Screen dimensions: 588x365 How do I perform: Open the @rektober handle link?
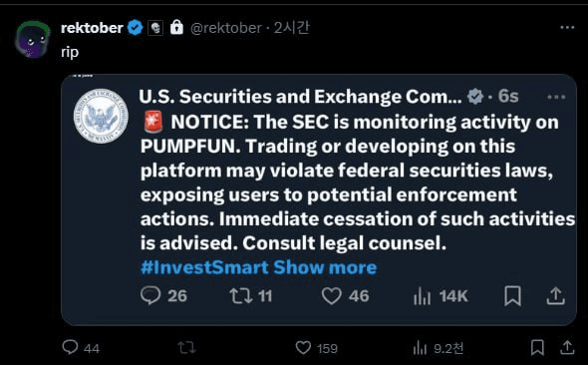tap(226, 28)
